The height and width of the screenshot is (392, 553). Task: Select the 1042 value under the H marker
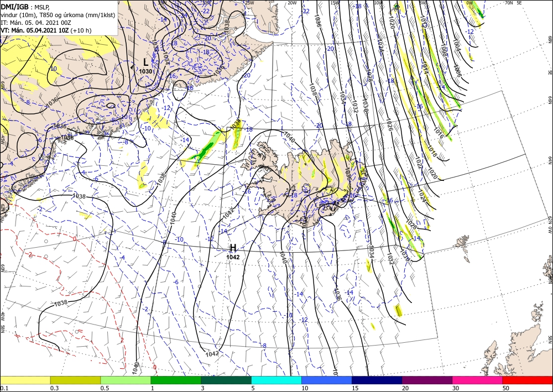pyautogui.click(x=233, y=257)
